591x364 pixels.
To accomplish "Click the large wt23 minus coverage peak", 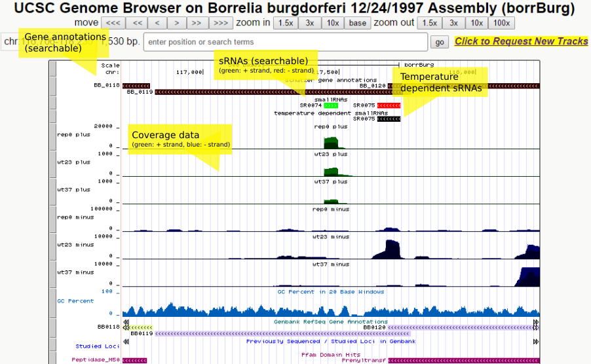I will click(389, 249).
